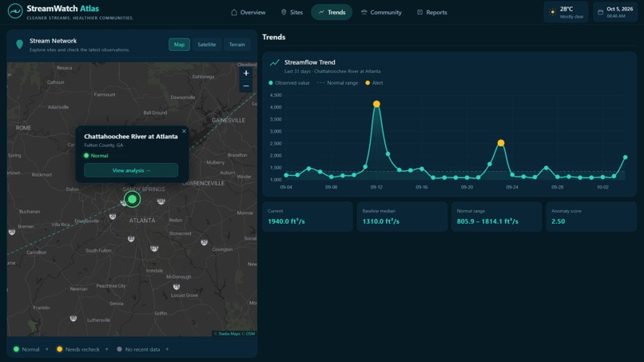Go to the Sites tab
This screenshot has height=362, width=644.
pyautogui.click(x=292, y=12)
